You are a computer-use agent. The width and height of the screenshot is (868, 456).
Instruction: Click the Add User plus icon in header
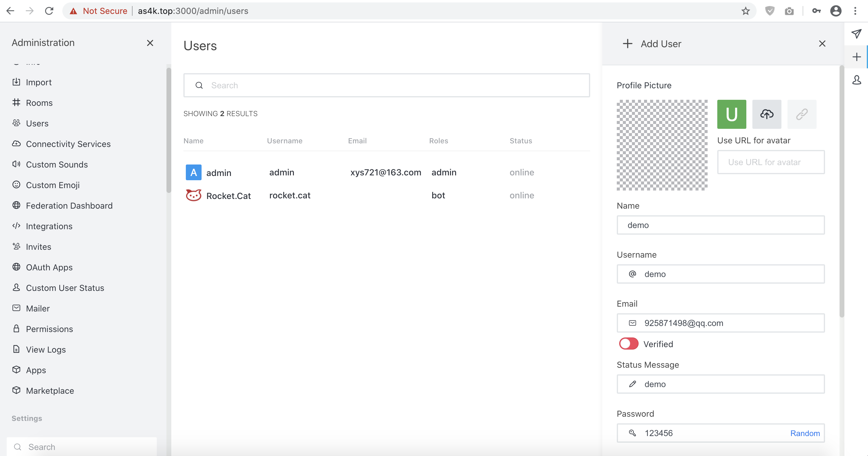[x=627, y=44]
